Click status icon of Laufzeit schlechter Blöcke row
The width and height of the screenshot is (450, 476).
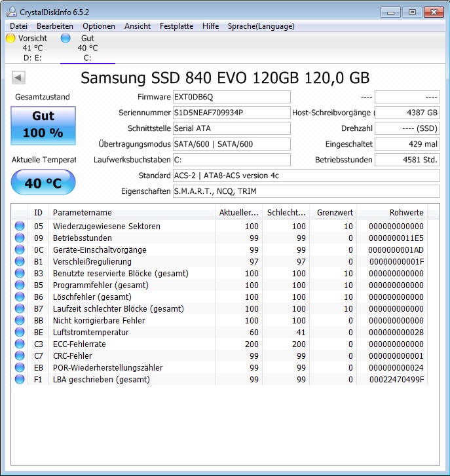tap(20, 309)
